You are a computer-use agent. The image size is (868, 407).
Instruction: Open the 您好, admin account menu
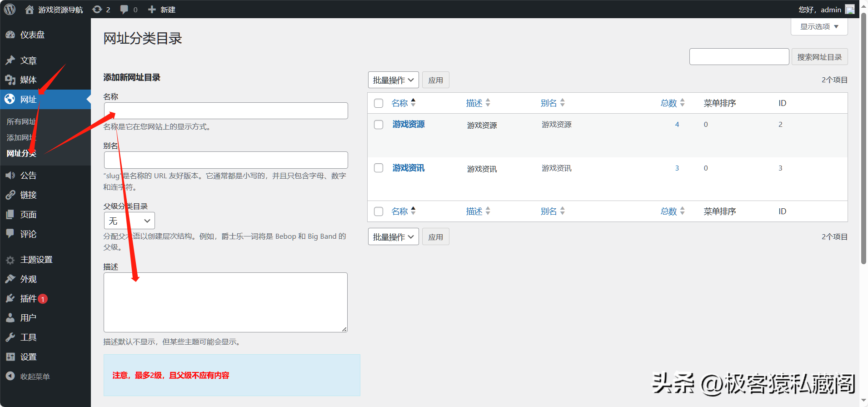click(827, 10)
